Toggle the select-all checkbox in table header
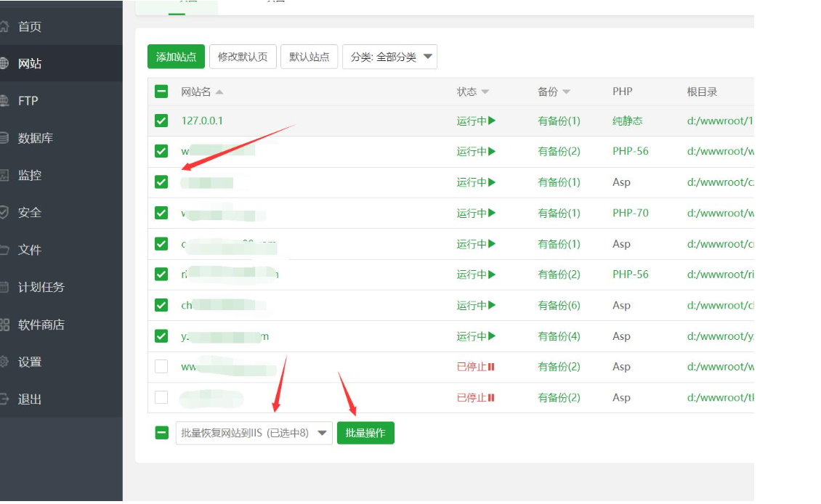Screen dimensions: 821x504 [161, 92]
